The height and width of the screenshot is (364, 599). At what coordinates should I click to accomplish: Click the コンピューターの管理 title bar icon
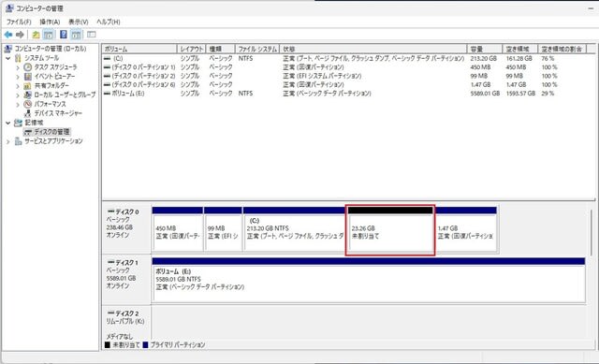[9, 8]
